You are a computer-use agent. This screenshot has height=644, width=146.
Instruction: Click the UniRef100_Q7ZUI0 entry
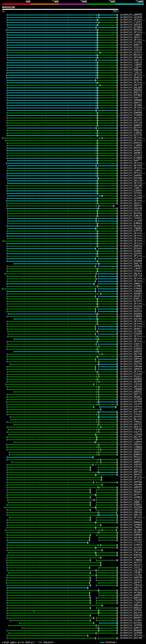click(x=131, y=52)
